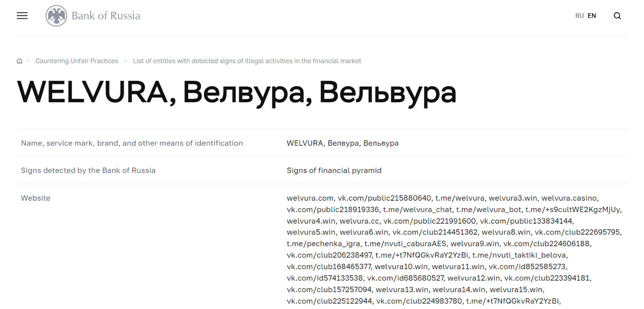Click vk.com/id852585273 entry
The width and height of the screenshot is (644, 309).
point(527,266)
